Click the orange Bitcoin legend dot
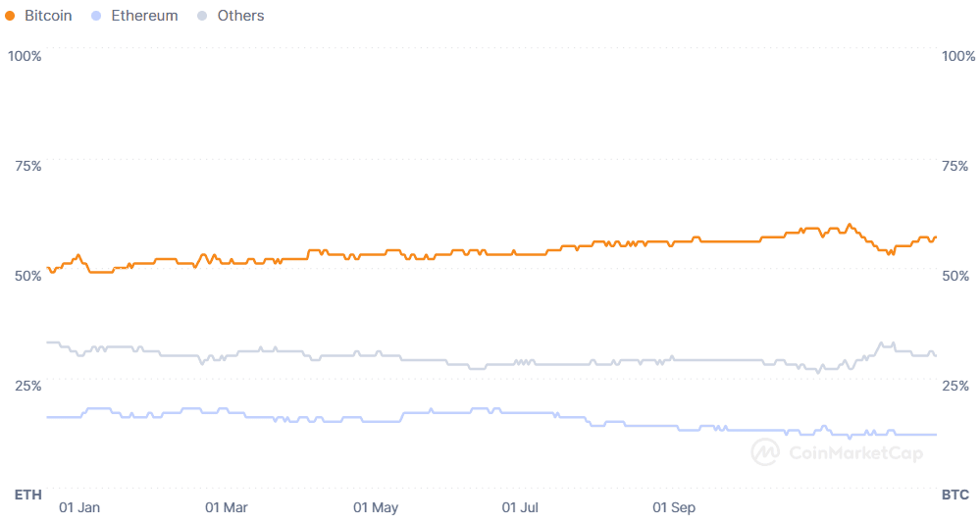This screenshot has height=525, width=980. 10,16
